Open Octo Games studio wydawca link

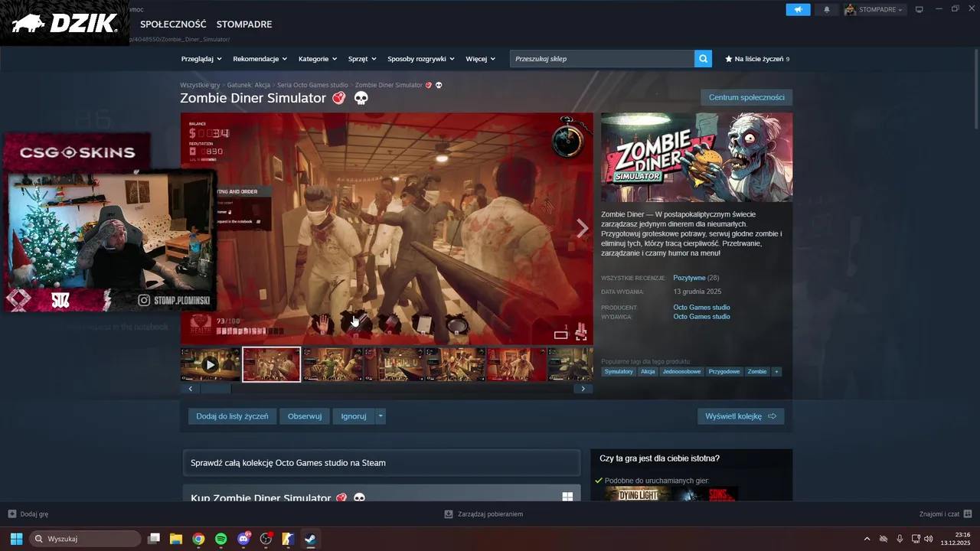[x=701, y=317]
